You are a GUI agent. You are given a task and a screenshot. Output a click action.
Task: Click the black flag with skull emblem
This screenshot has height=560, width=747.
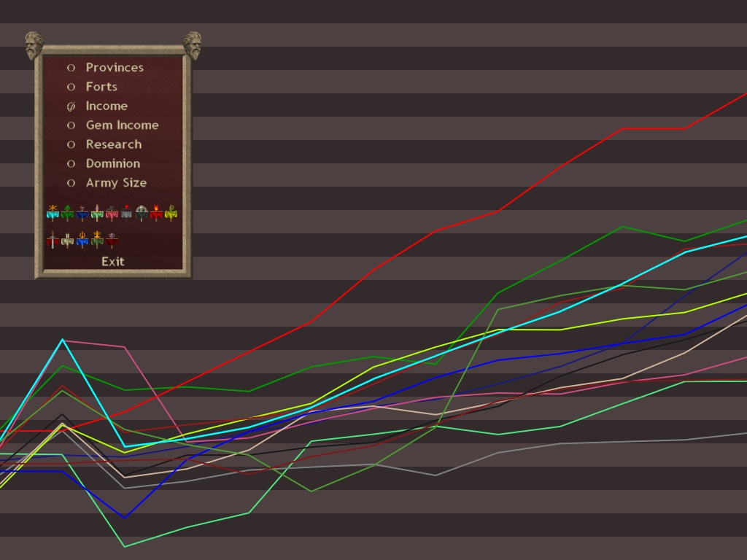tap(142, 213)
